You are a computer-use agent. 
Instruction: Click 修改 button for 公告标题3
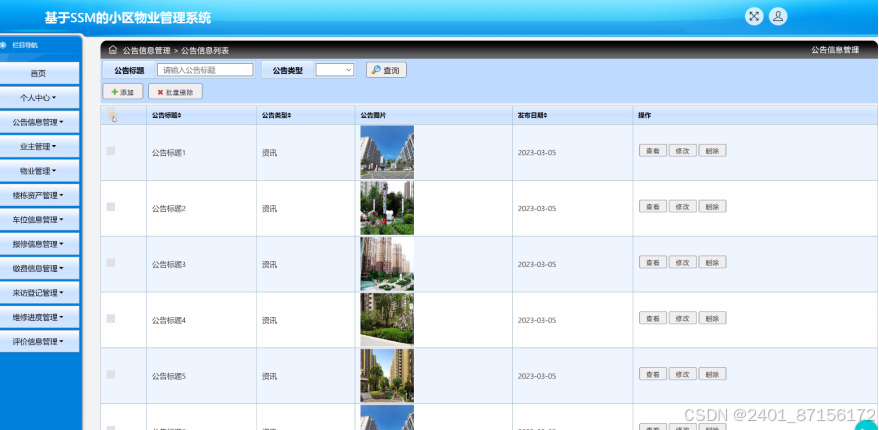point(682,262)
